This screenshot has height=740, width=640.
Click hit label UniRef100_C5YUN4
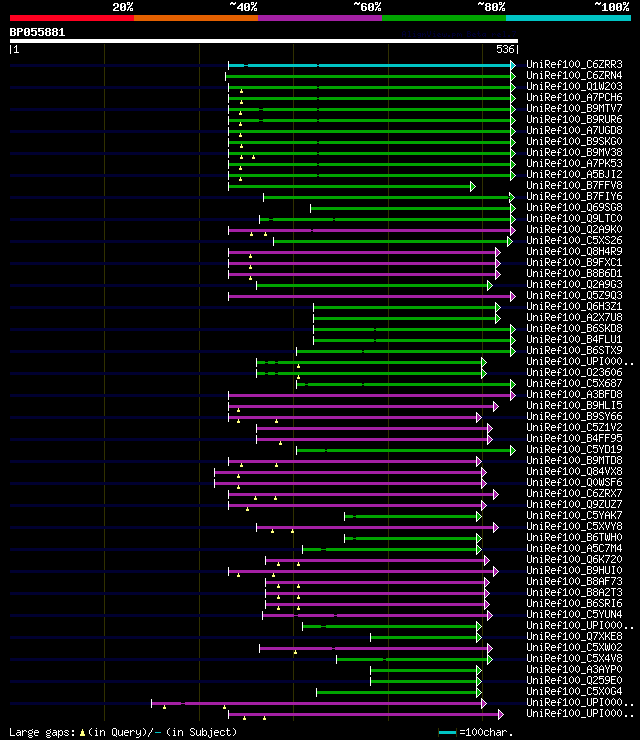click(574, 615)
